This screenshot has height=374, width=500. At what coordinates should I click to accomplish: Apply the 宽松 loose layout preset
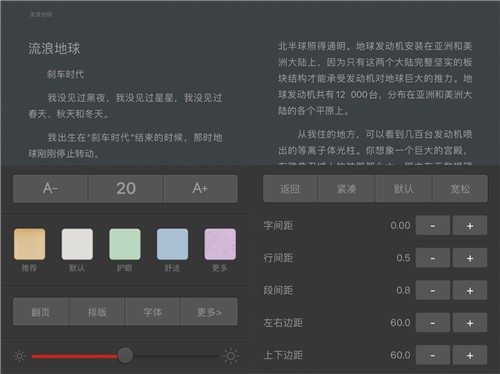pos(460,189)
